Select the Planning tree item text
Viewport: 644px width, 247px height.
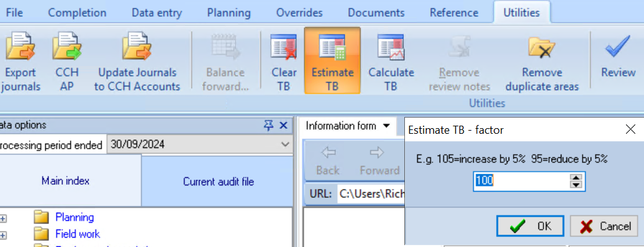[x=75, y=217]
